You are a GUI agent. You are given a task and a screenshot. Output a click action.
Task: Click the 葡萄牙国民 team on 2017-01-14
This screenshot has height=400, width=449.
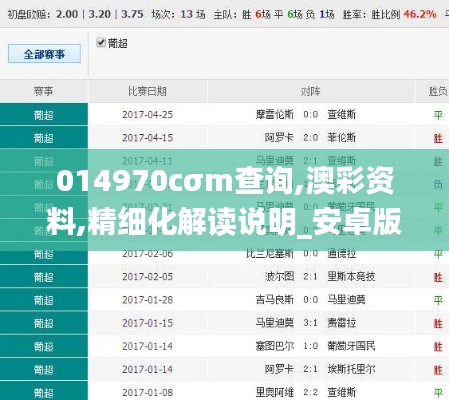(351, 346)
